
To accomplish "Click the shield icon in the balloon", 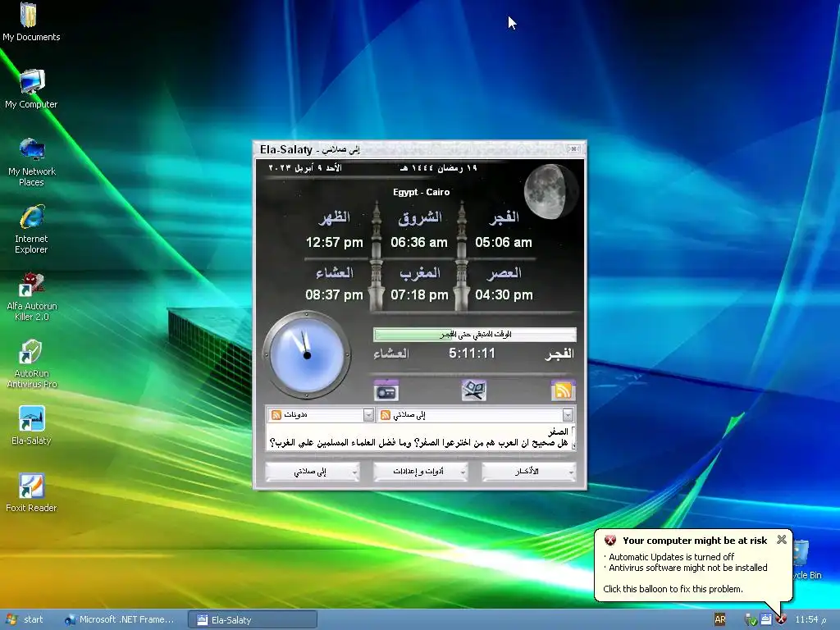I will [x=610, y=540].
